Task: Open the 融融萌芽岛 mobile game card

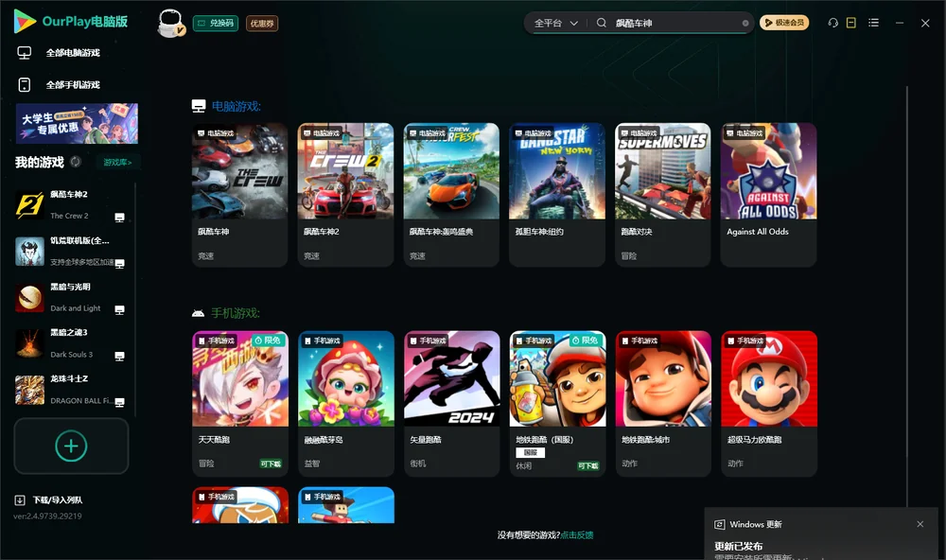Action: [x=345, y=403]
